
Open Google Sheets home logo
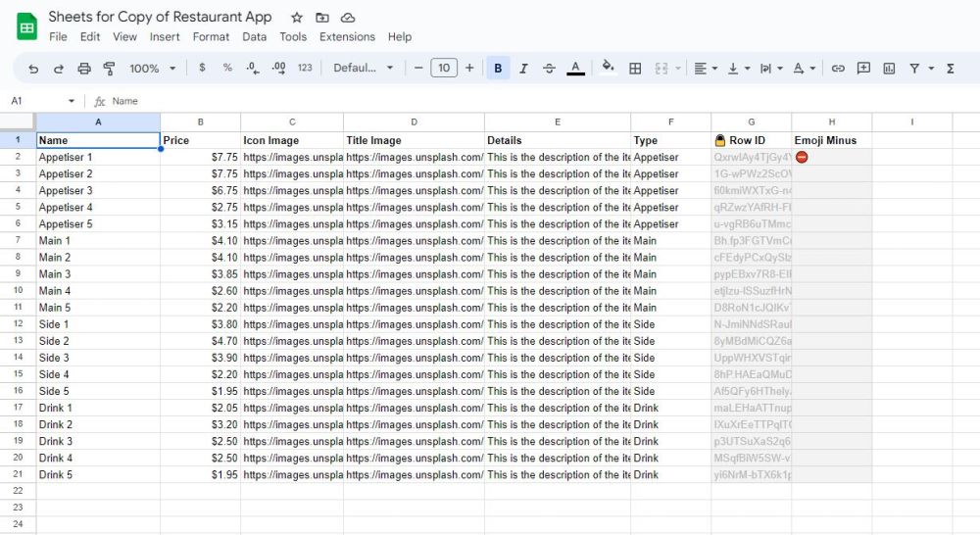click(26, 26)
